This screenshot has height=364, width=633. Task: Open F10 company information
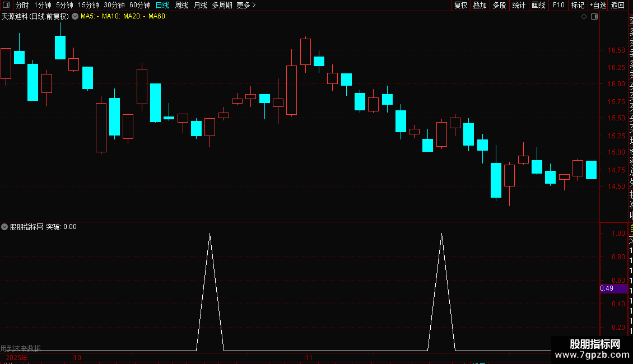click(x=558, y=5)
